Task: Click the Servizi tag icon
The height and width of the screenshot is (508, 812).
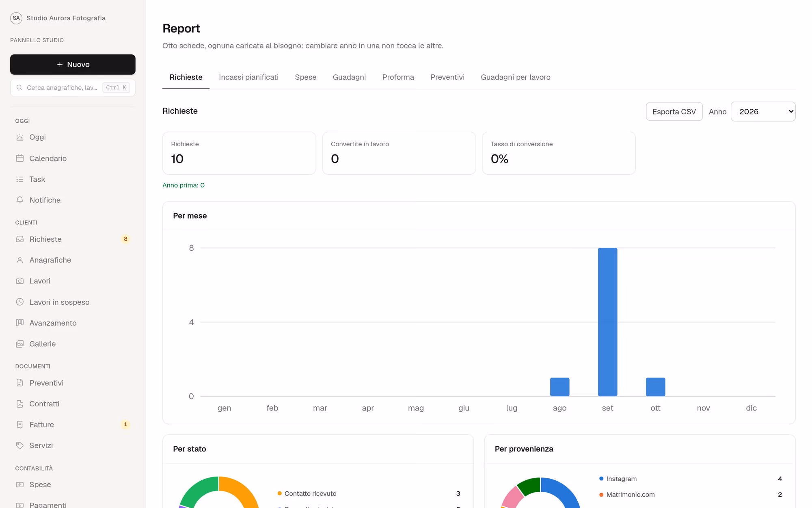Action: (19, 445)
